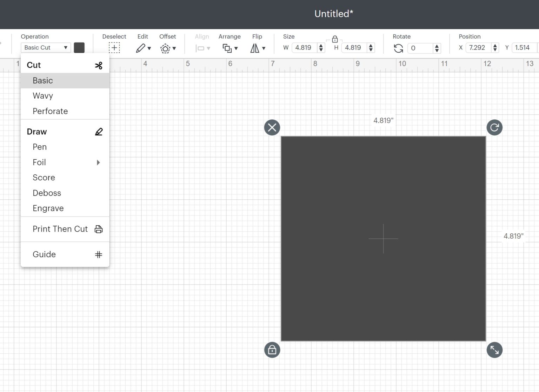Click the Deselect icon in toolbar
539x392 pixels.
[114, 48]
